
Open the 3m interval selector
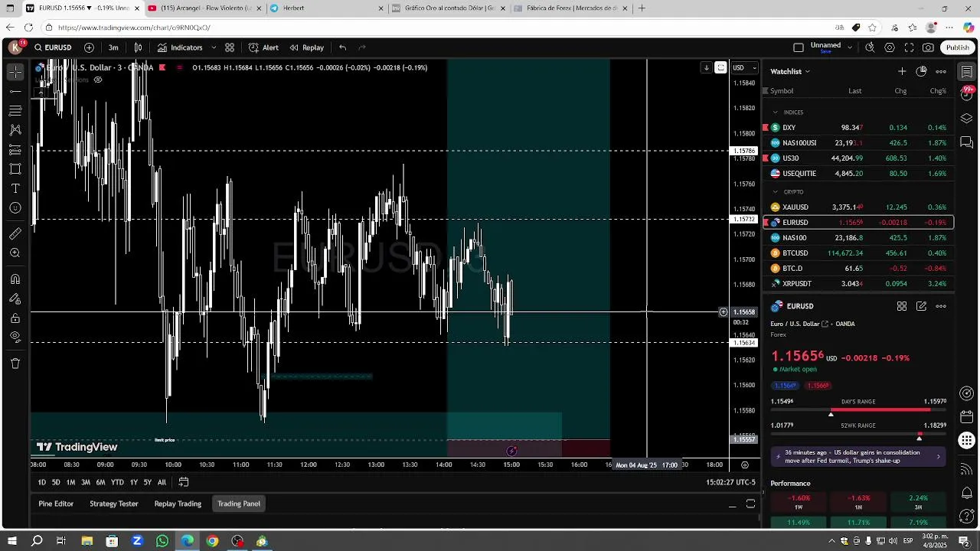(x=113, y=47)
